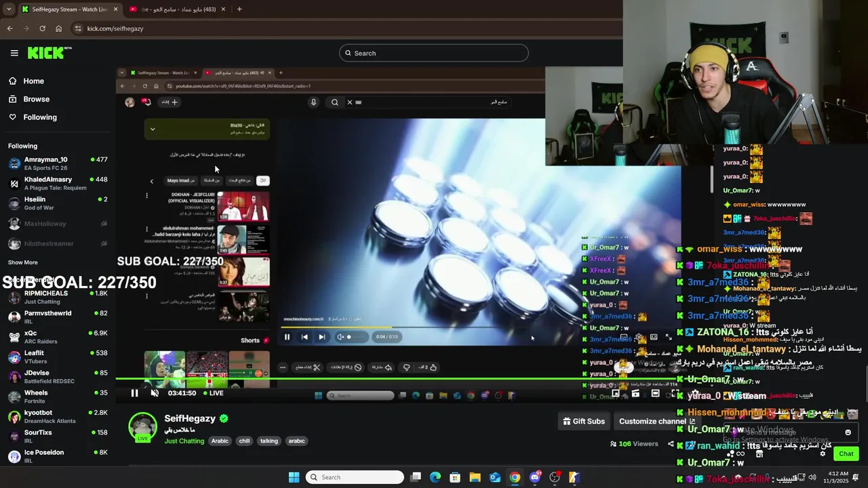Switch to the YouTube browser tab
The image size is (868, 488).
176,9
